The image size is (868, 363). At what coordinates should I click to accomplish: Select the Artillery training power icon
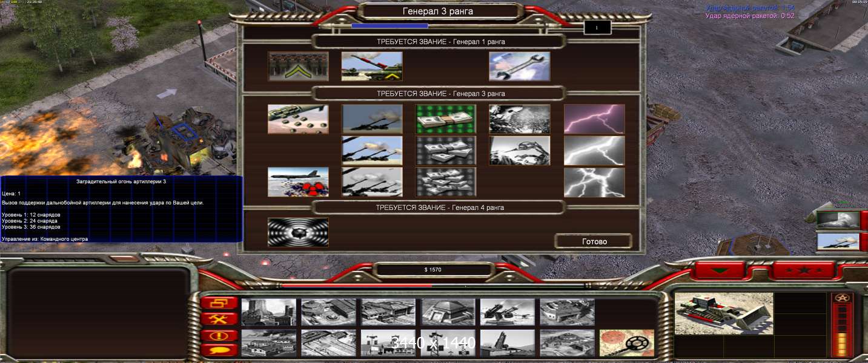372,67
